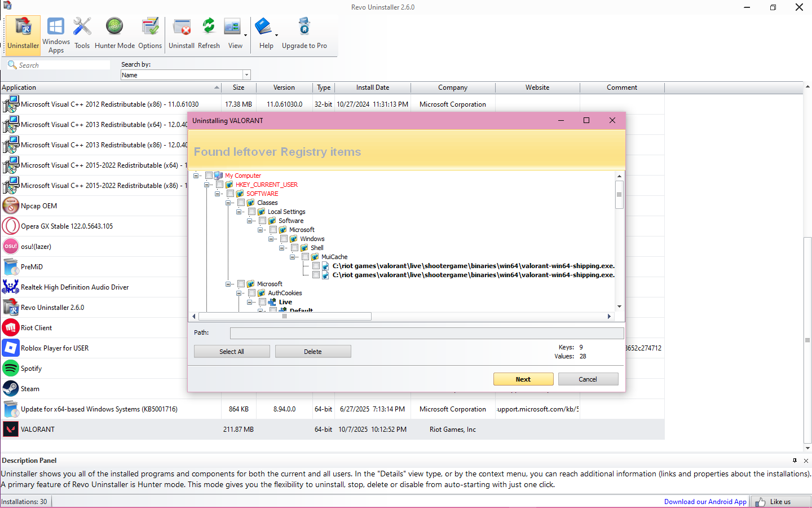The height and width of the screenshot is (508, 812).
Task: Select the VALORANT icon in list
Action: 11,430
